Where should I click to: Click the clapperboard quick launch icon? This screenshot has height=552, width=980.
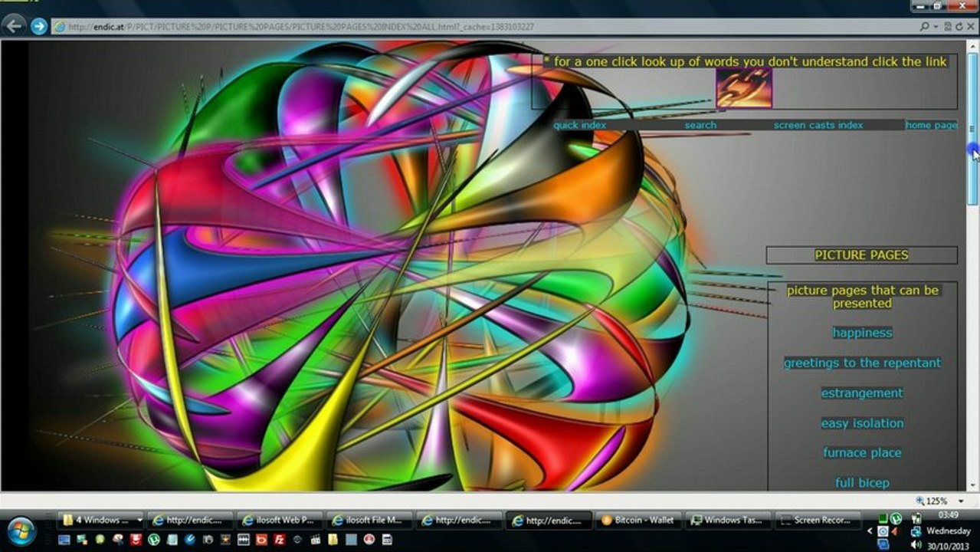click(315, 540)
